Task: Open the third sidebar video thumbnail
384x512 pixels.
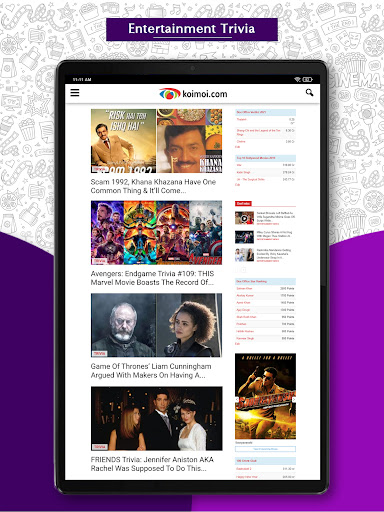Action: (244, 255)
